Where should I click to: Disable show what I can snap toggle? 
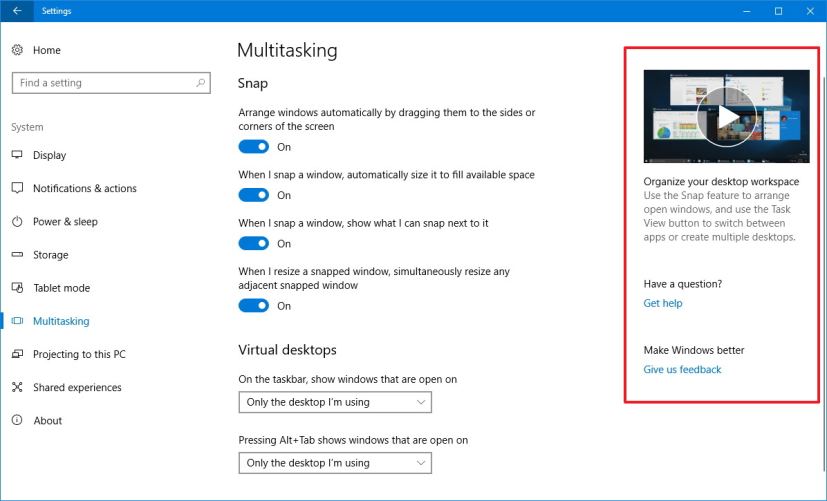(x=254, y=244)
